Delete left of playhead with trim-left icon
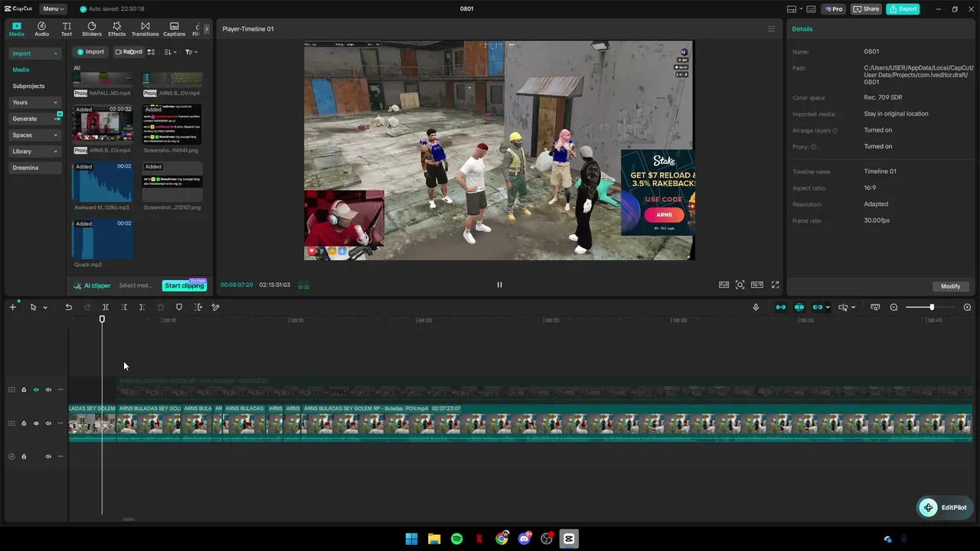The width and height of the screenshot is (980, 551). click(x=124, y=307)
